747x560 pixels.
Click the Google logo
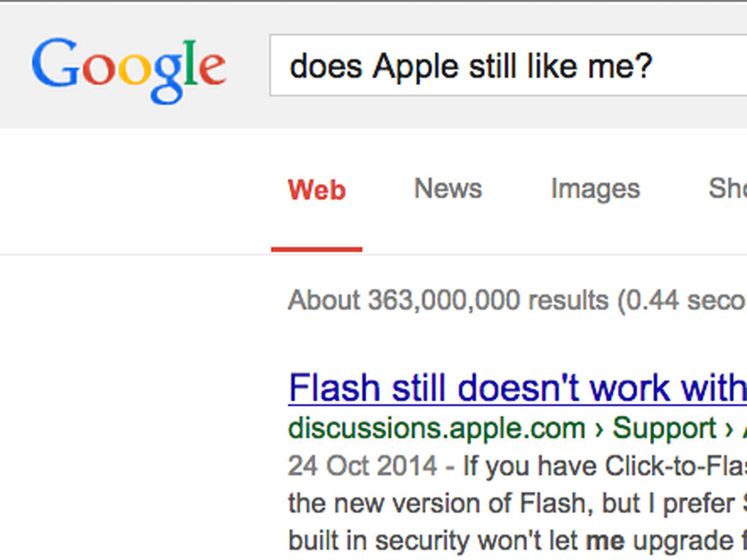[128, 67]
